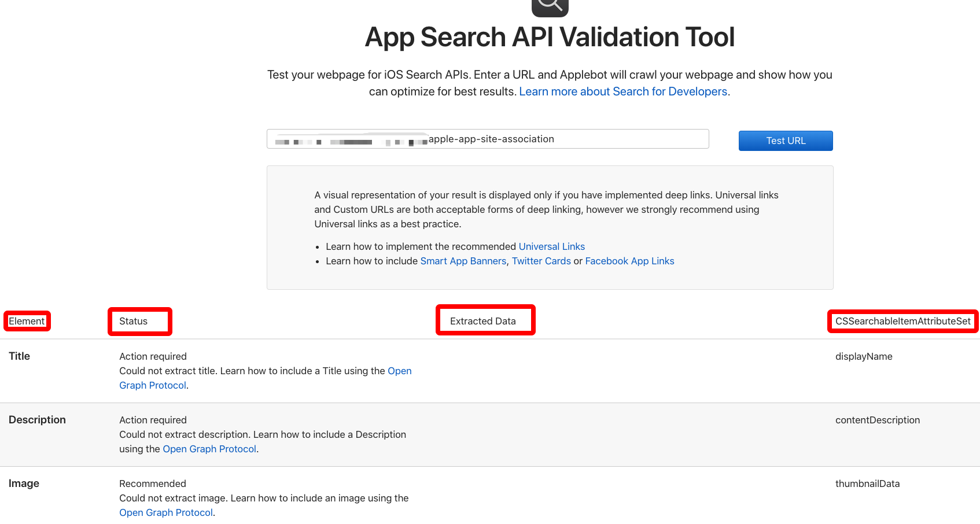Open Open Graph Protocol link in Description row
The height and width of the screenshot is (524, 980).
tap(209, 449)
